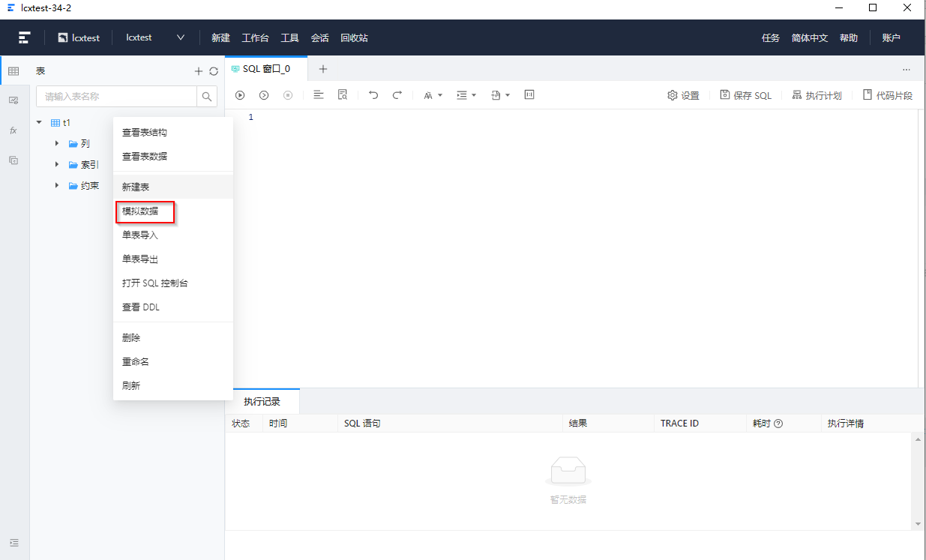926x560 pixels.
Task: Select 模拟数据 from the context menu
Action: (144, 212)
